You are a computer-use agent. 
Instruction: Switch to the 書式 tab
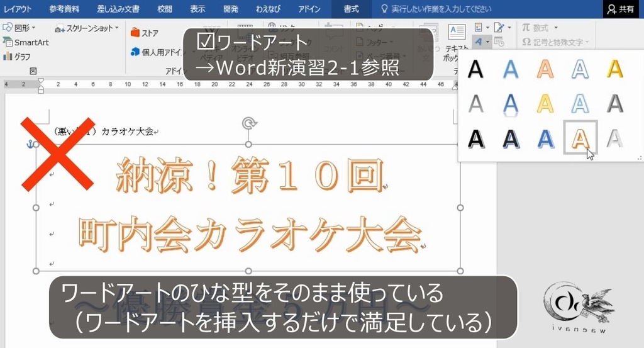click(x=351, y=9)
